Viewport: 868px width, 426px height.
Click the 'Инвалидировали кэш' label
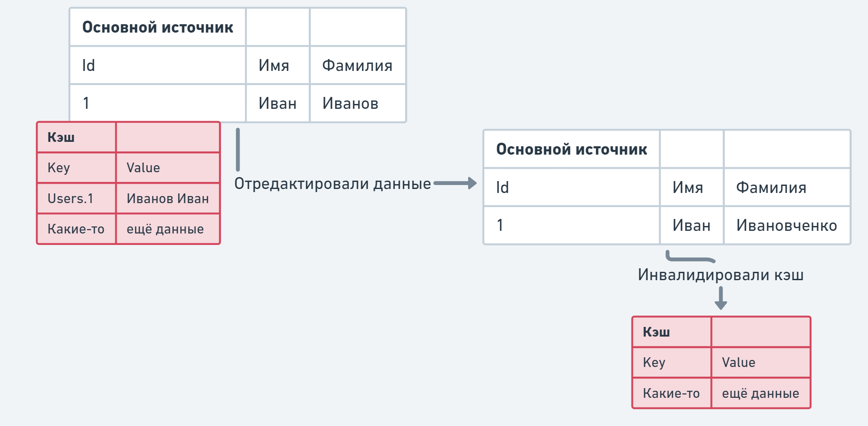point(720,275)
